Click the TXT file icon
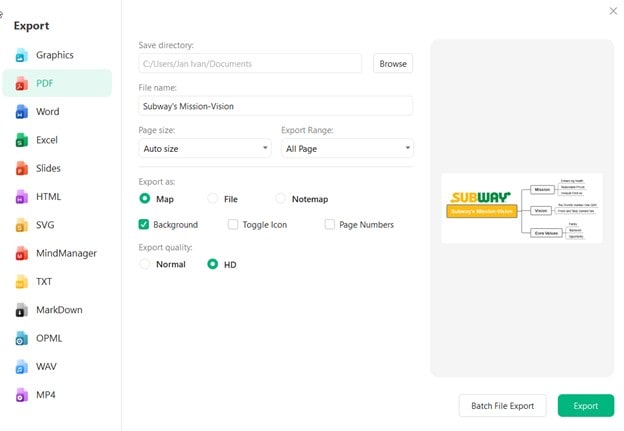This screenshot has height=431, width=624. pos(22,282)
